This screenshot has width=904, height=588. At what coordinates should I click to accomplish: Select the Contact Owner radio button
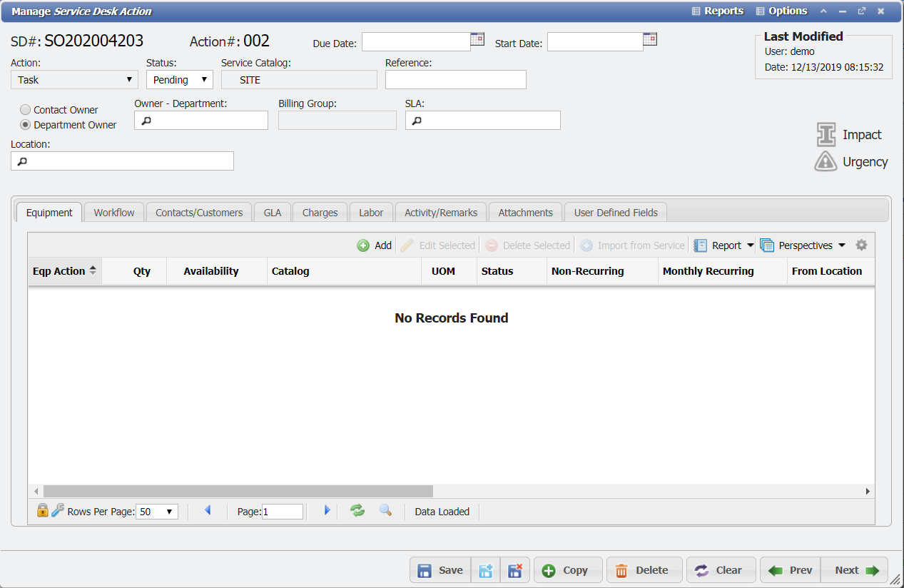(26, 110)
